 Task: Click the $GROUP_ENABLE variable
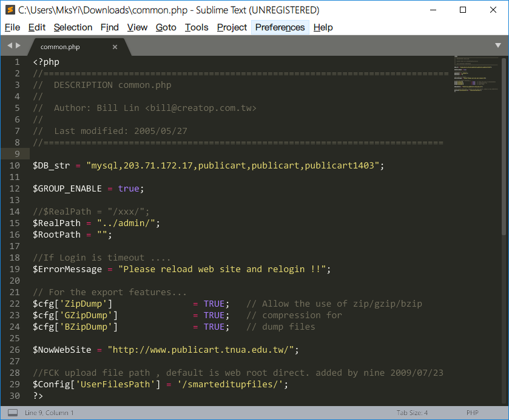click(67, 188)
